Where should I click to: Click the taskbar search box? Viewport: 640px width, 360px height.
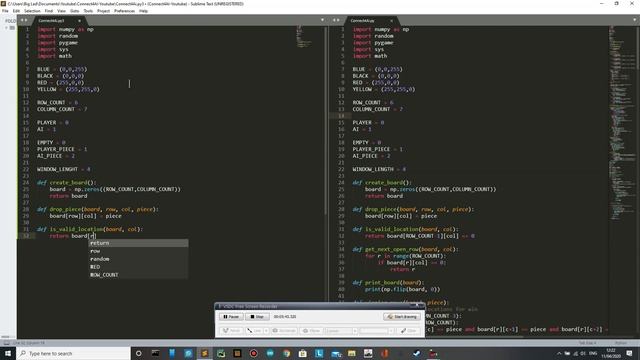pos(73,353)
